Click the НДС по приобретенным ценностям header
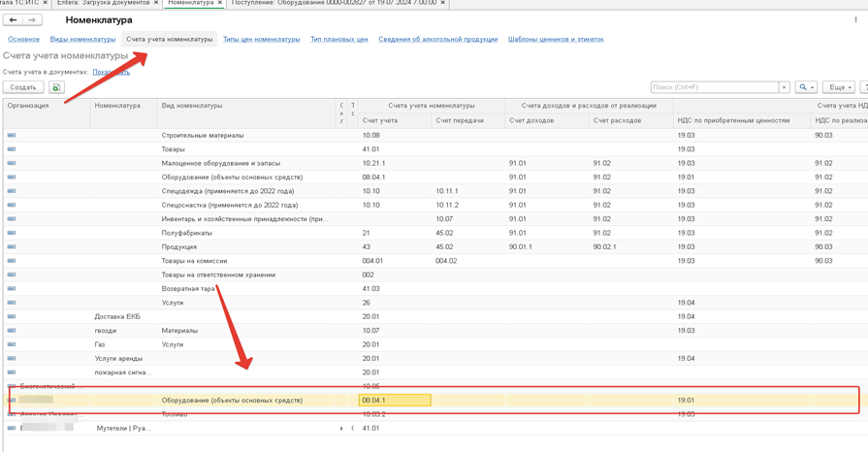Image resolution: width=868 pixels, height=453 pixels. coord(742,120)
